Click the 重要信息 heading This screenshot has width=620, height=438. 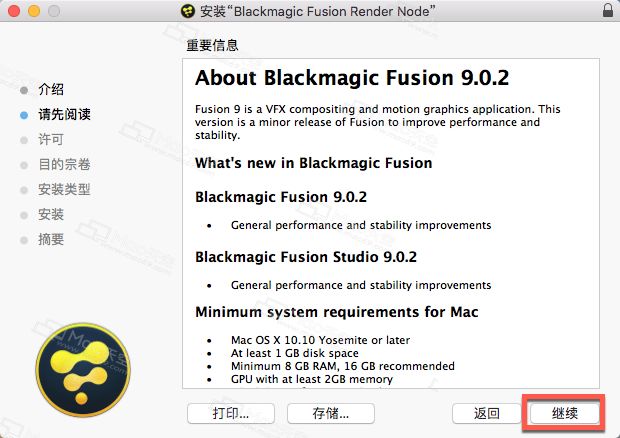pos(212,45)
